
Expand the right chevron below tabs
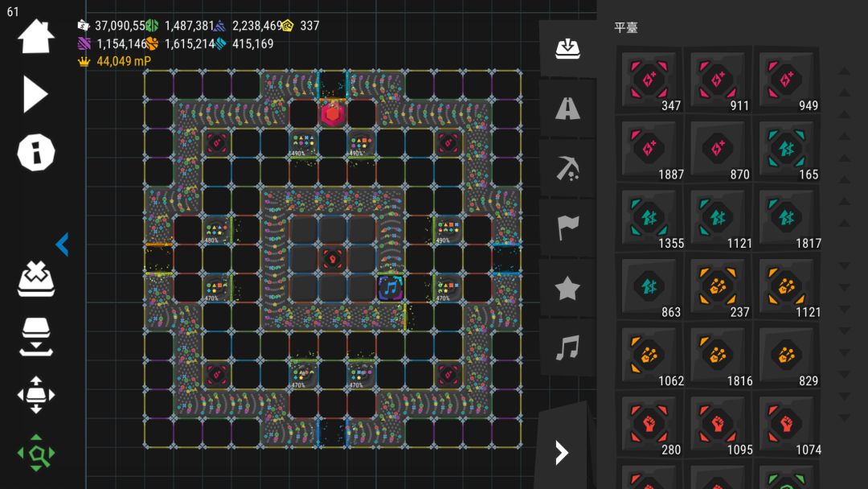(562, 453)
